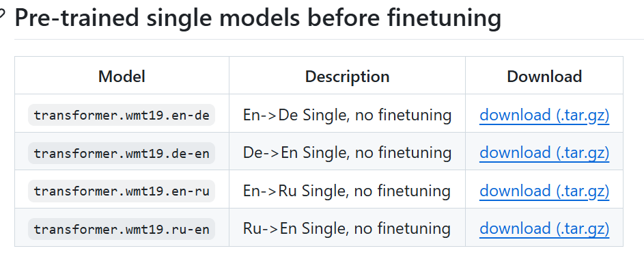Download the transformer.wmt19.en-ru tar.gz
644x255 pixels.
(x=544, y=191)
